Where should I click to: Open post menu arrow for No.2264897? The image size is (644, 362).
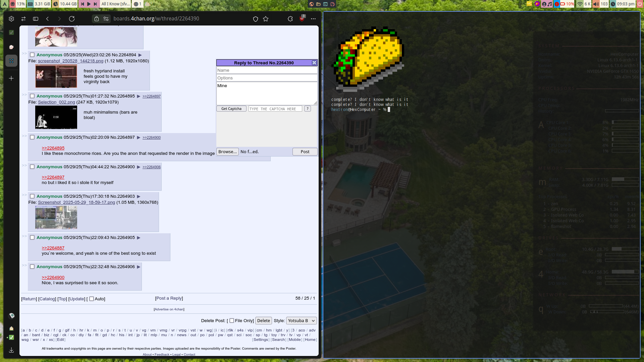(x=139, y=137)
